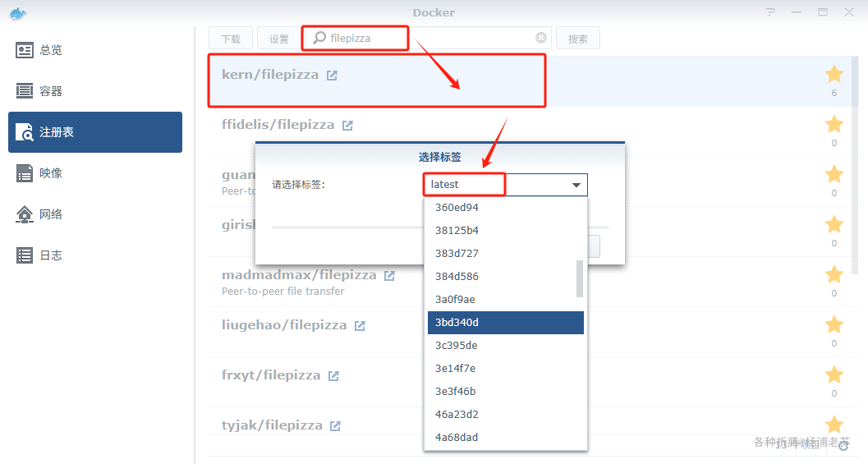Click the help question mark in the title bar
Screen dimensions: 868x464
(770, 12)
